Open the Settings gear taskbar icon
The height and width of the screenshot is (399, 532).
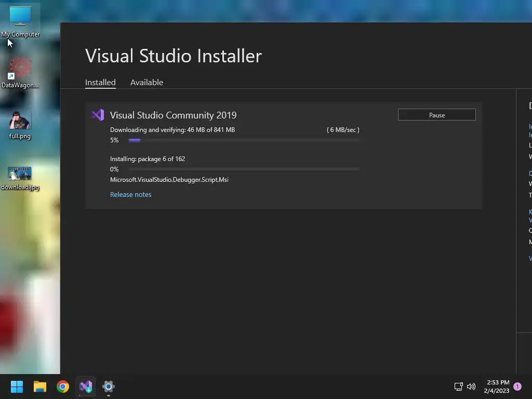(x=109, y=387)
